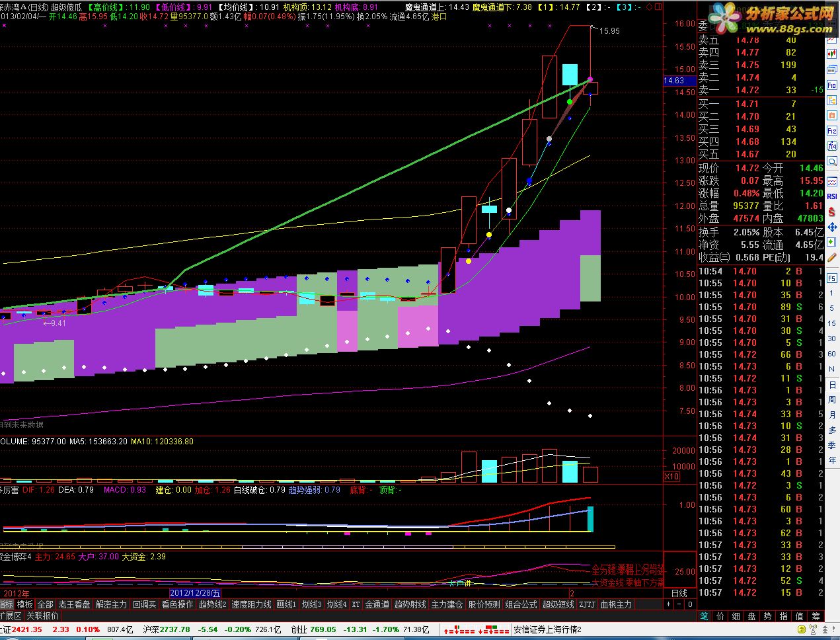Click the yellow shield tray icon
Image resolution: width=840 pixels, height=640 pixels.
tap(801, 629)
